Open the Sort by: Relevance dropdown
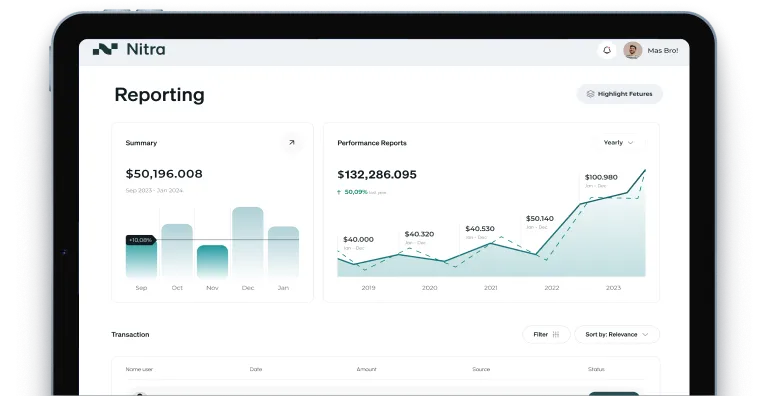Screen dimensions: 767x396 617,334
